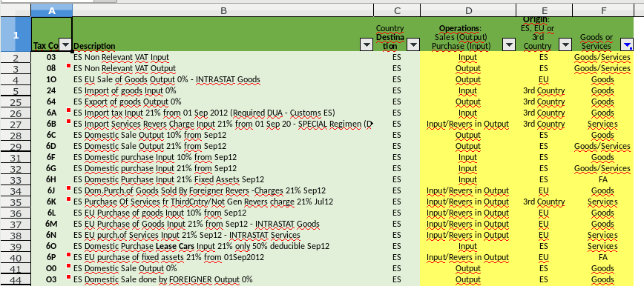Select column D header
This screenshot has width=644, height=286.
[468, 10]
